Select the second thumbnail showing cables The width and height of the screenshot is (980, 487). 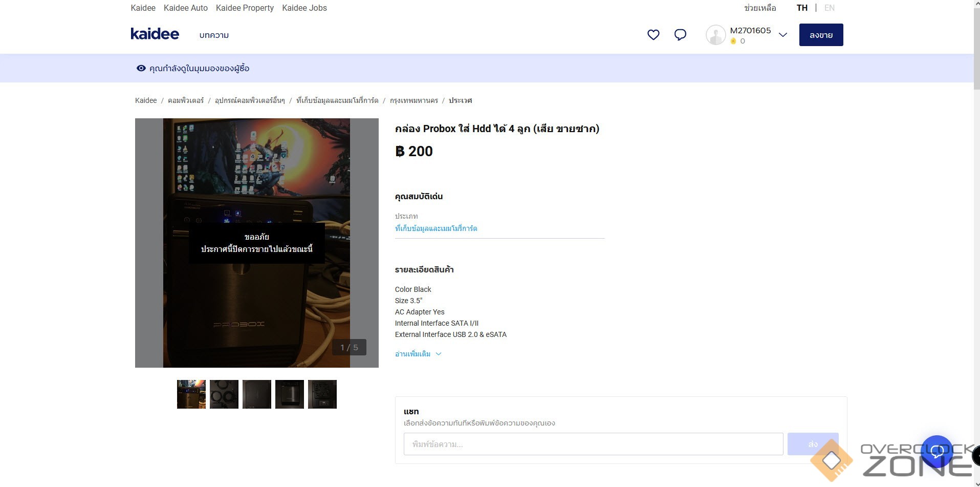pyautogui.click(x=224, y=394)
